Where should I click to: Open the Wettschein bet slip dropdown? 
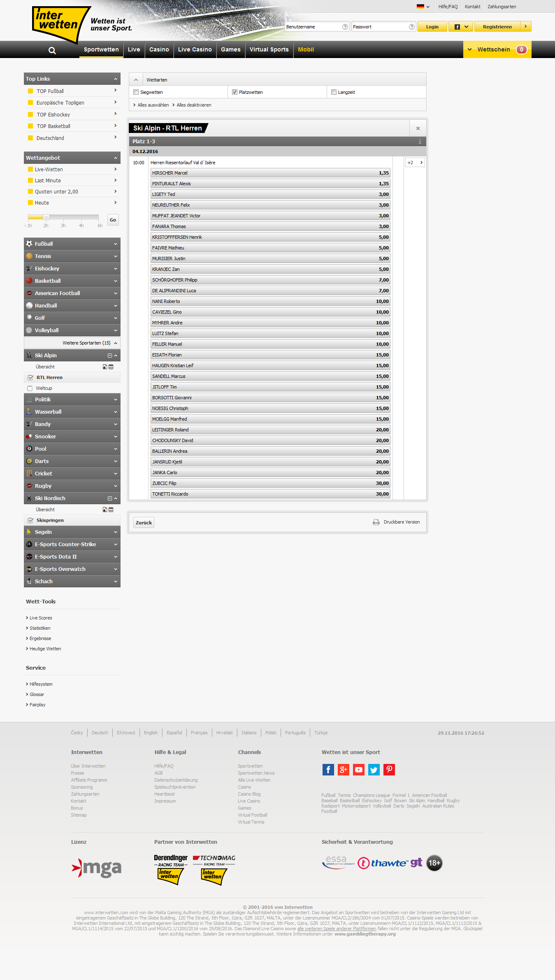[497, 49]
